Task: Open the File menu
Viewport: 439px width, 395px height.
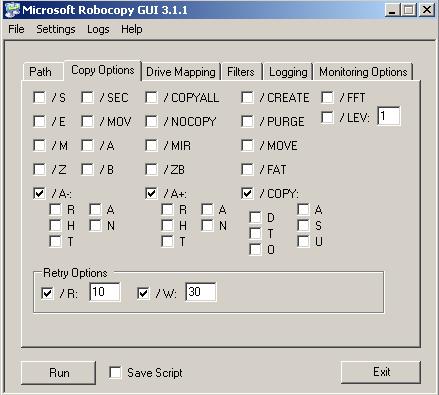Action: (x=16, y=29)
